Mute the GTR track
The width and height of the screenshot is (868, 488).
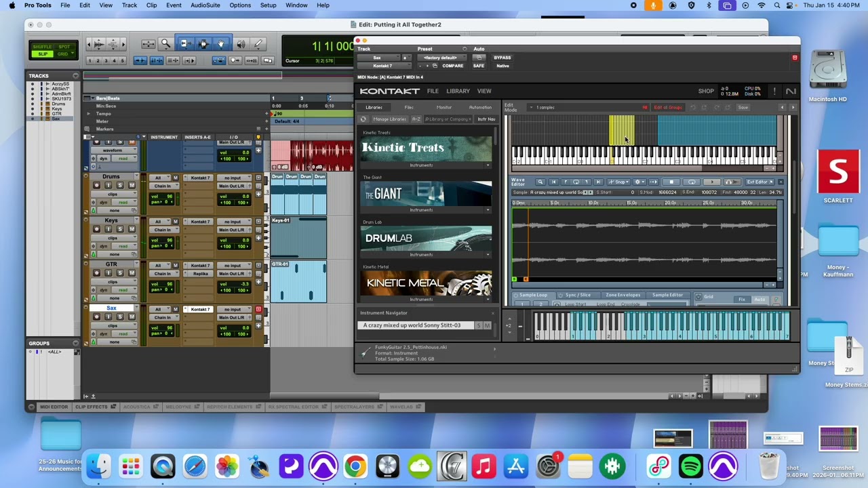pos(132,272)
